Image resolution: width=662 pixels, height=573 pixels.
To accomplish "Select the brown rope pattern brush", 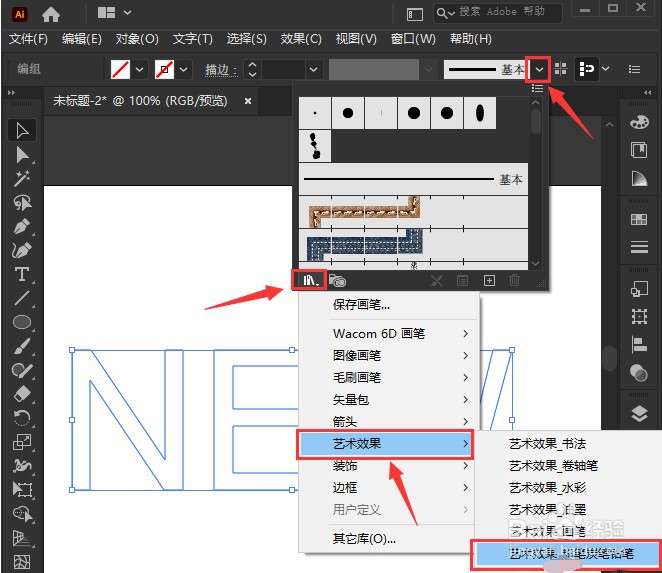I will point(413,212).
